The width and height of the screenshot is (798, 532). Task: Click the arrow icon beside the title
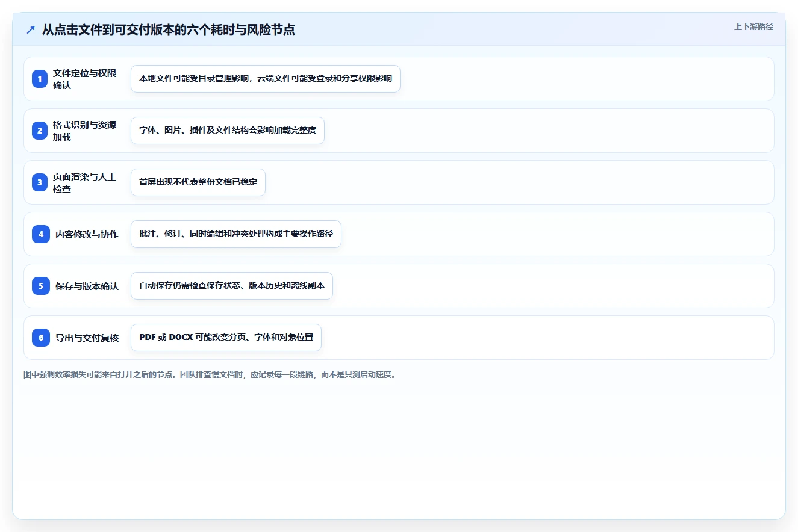30,29
